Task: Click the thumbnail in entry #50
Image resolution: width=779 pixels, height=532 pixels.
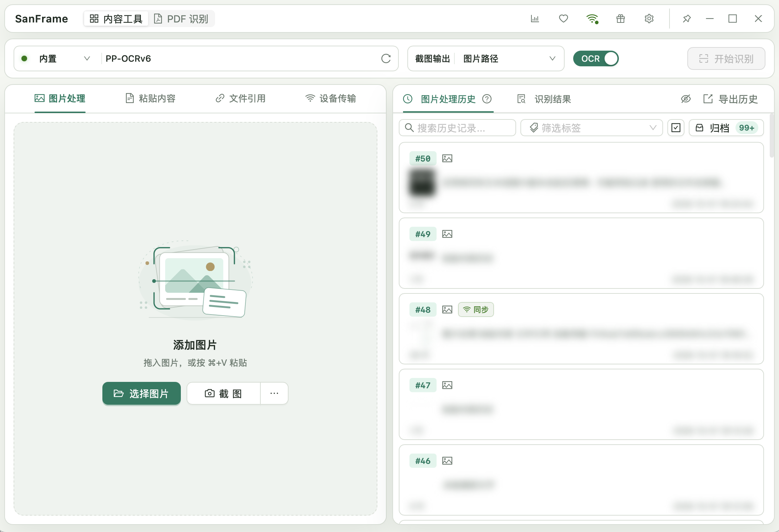Action: click(x=422, y=183)
